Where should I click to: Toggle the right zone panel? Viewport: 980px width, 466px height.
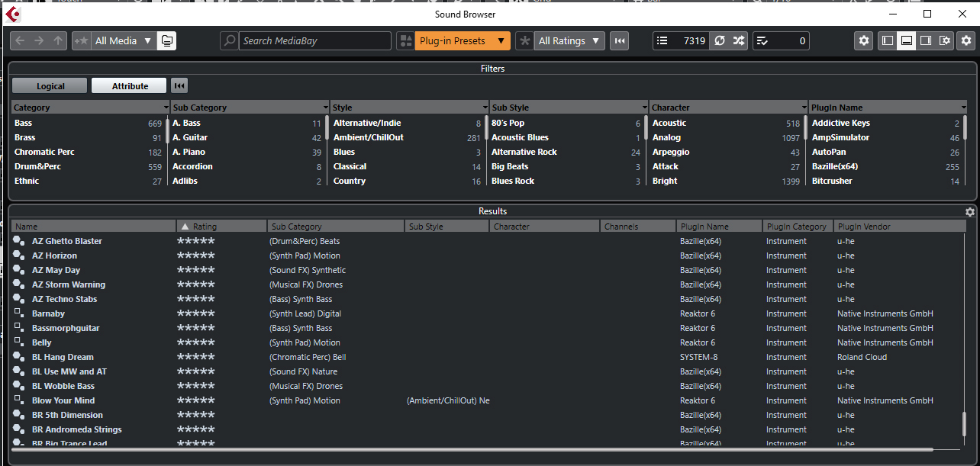pos(926,40)
